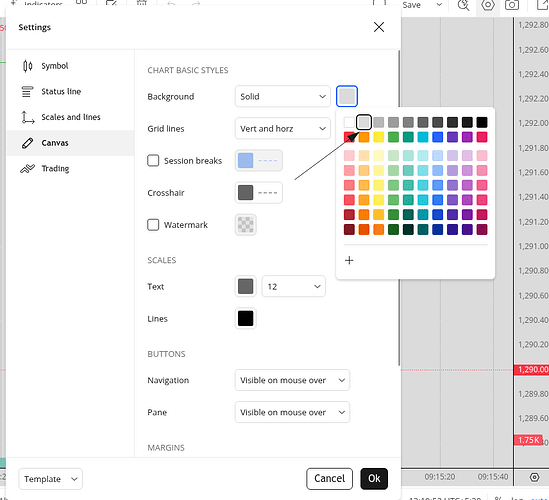This screenshot has width=549, height=500.
Task: Click the 09:15:20 time label on axis
Action: tap(440, 477)
